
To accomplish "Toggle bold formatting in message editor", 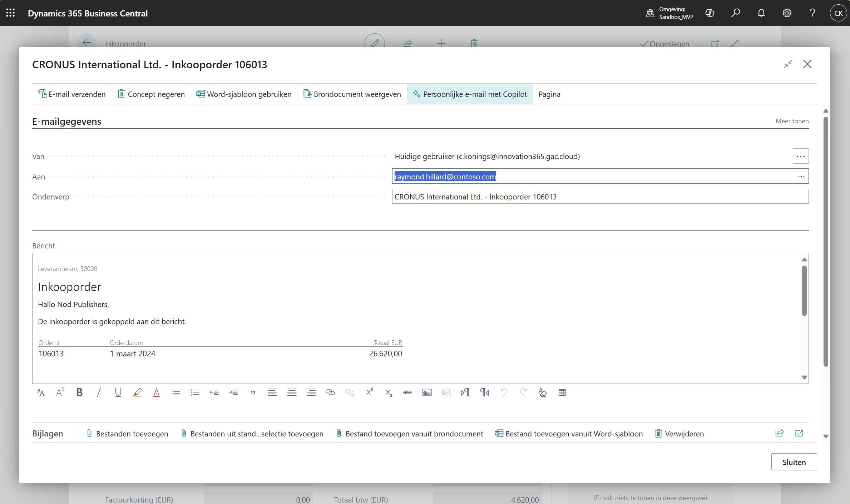I will click(x=79, y=392).
